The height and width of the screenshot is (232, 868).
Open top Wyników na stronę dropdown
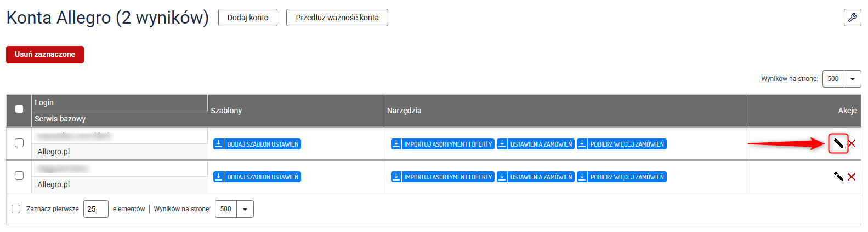point(852,79)
